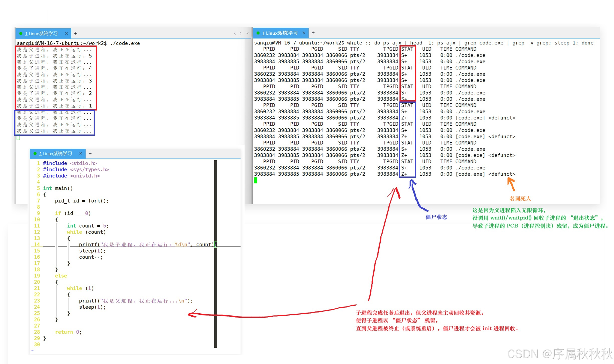Click line 7 with fork() in the code

click(x=82, y=201)
